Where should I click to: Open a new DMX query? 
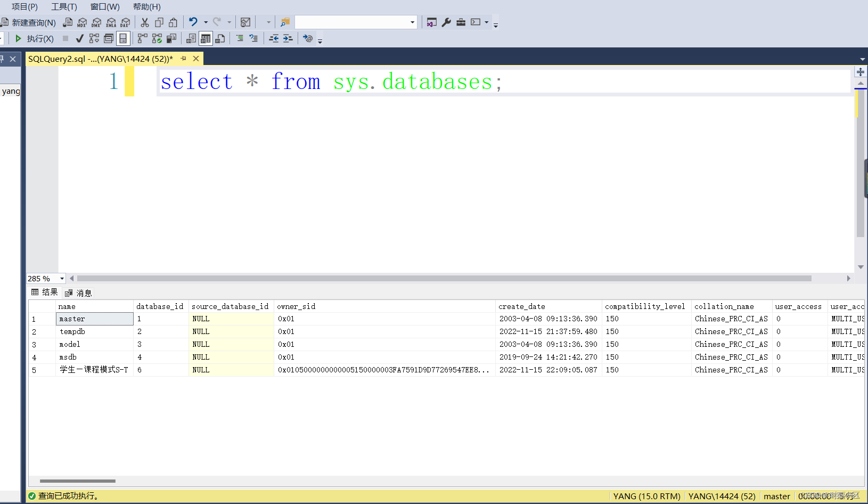tap(96, 22)
